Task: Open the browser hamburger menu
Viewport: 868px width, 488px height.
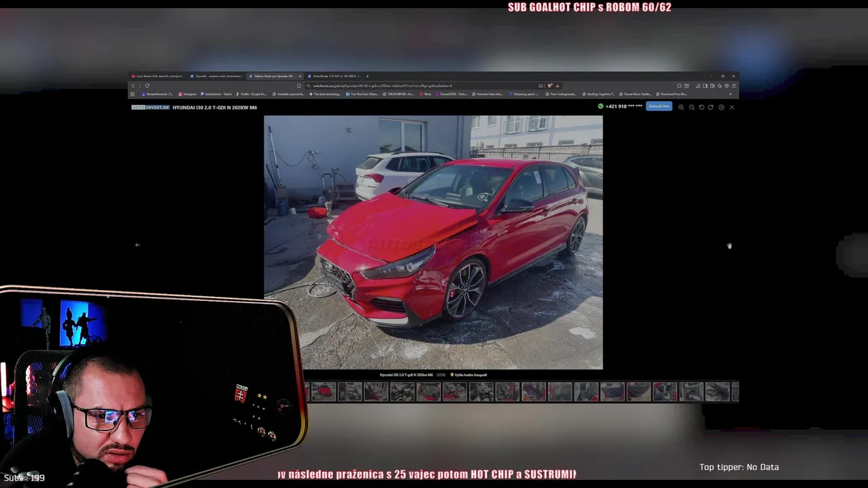Action: coord(734,86)
